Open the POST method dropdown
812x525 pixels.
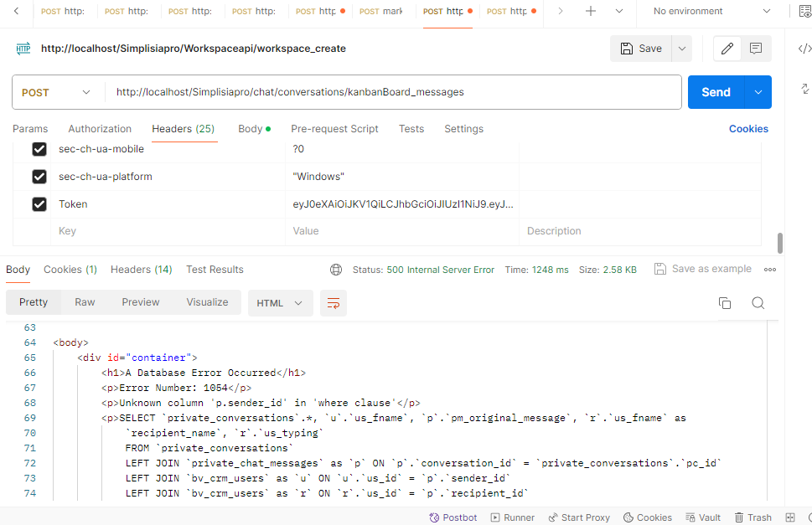pos(56,92)
